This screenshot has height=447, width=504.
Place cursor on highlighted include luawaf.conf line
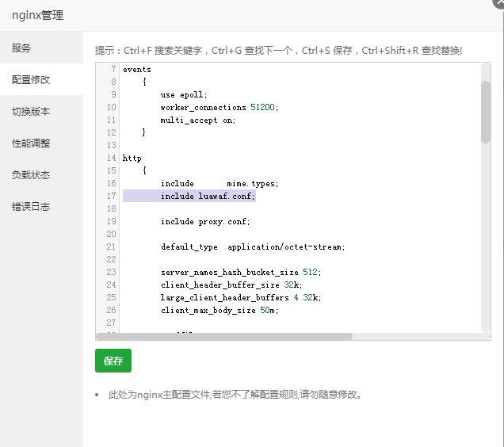208,197
